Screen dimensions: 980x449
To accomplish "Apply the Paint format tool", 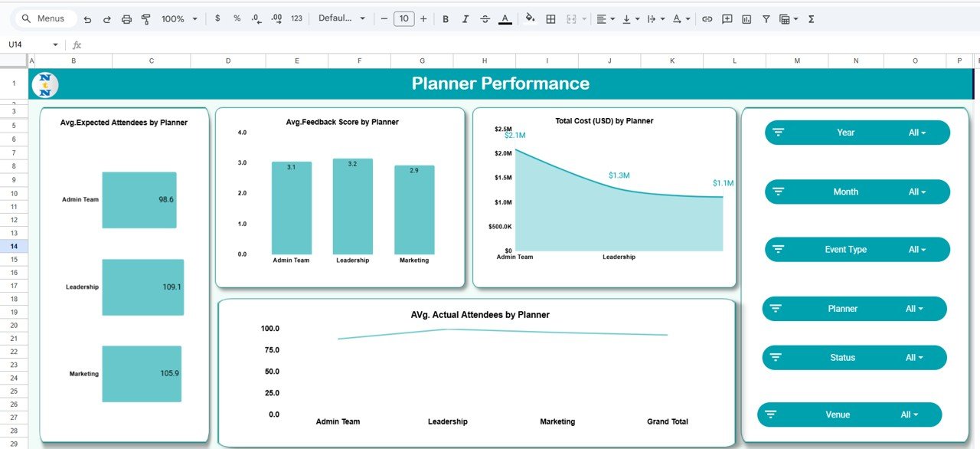I will pyautogui.click(x=145, y=18).
